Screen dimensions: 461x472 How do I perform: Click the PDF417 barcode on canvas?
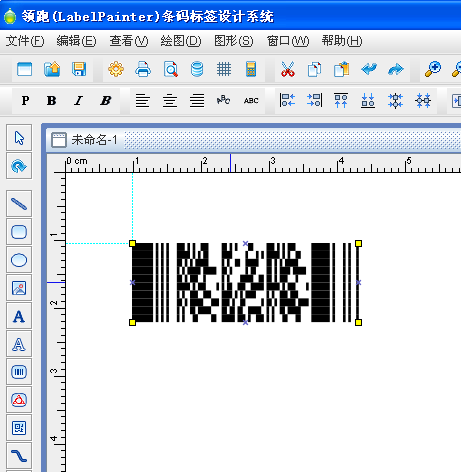(245, 283)
